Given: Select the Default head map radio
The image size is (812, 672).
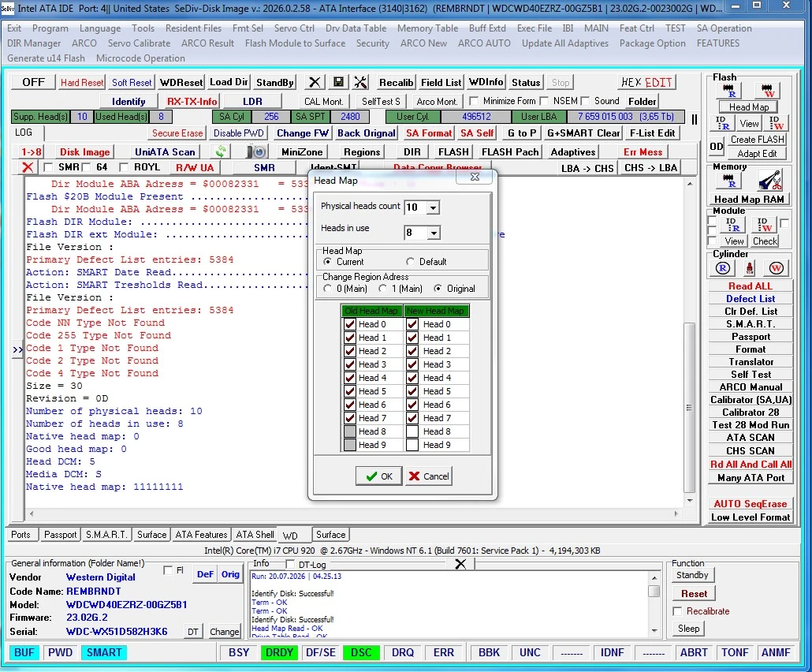Looking at the screenshot, I should point(410,262).
